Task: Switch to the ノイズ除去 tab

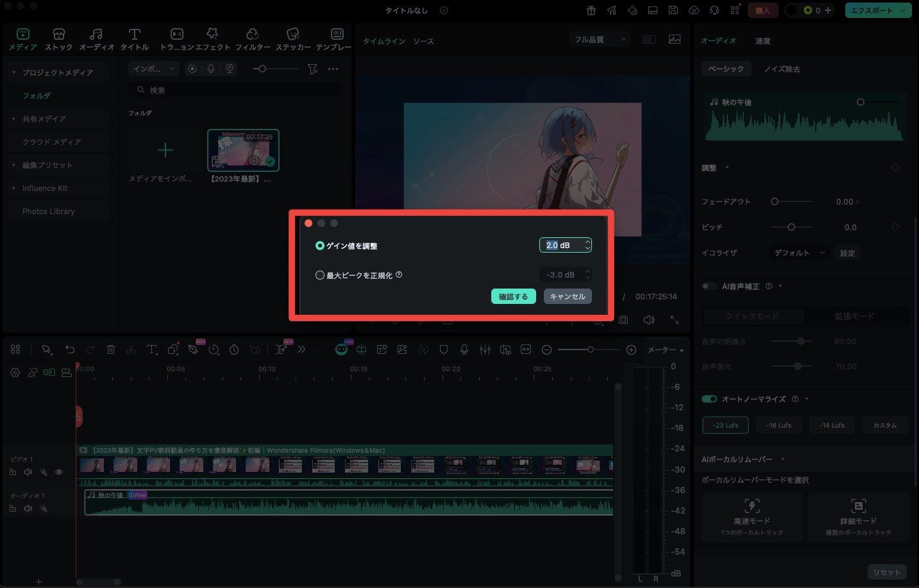Action: point(782,69)
